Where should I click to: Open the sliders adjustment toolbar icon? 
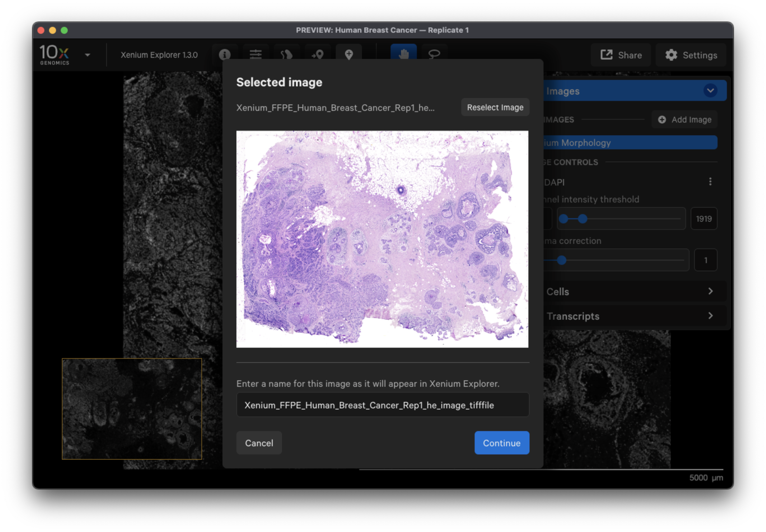click(x=255, y=54)
